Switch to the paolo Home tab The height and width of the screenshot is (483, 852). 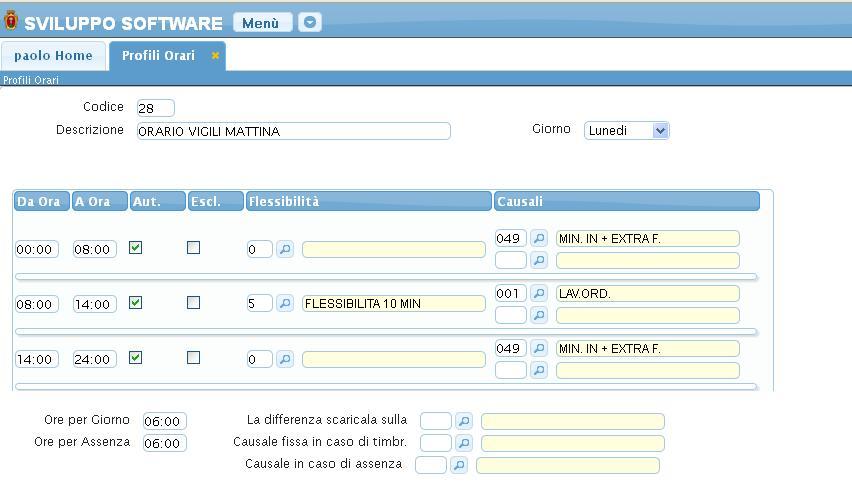click(x=53, y=56)
